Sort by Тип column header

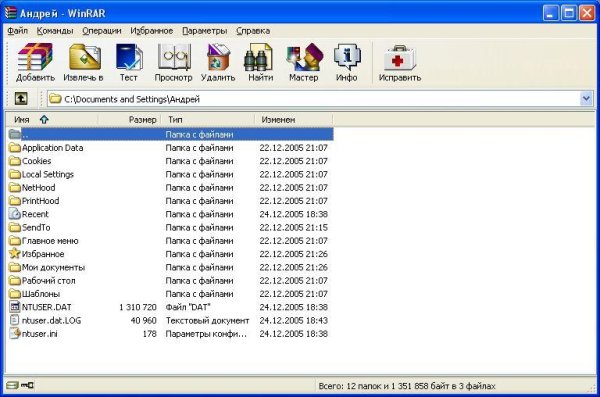click(x=207, y=119)
